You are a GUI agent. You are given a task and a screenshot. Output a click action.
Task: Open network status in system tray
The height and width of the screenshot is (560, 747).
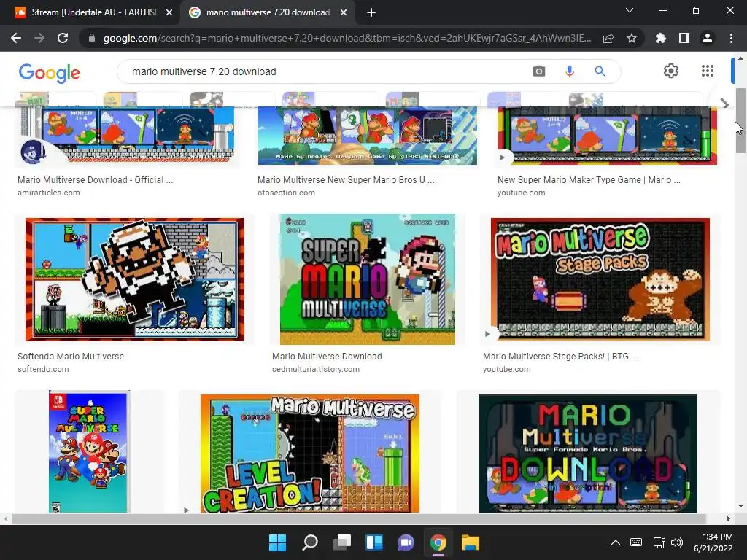tap(659, 542)
